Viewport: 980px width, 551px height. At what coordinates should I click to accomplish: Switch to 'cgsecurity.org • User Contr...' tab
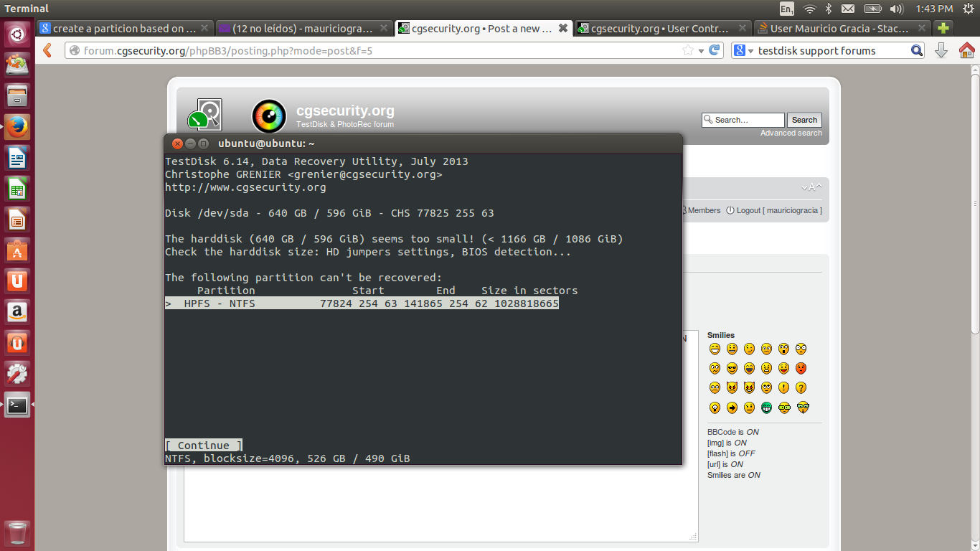pyautogui.click(x=663, y=29)
